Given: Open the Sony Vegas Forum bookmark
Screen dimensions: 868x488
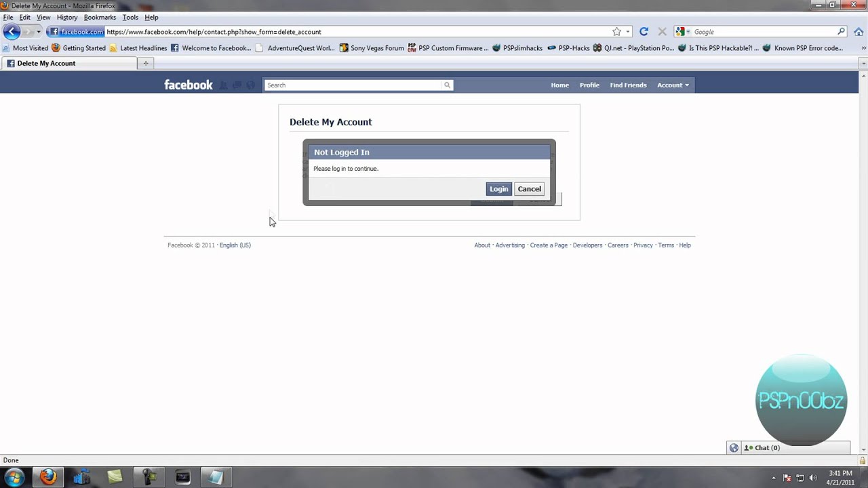Looking at the screenshot, I should pos(372,48).
